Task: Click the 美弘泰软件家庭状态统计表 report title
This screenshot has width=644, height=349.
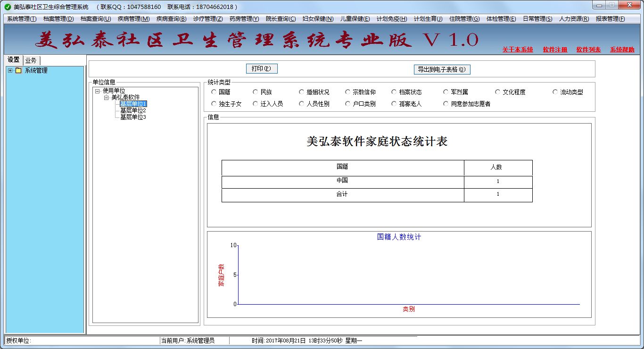Action: click(377, 141)
